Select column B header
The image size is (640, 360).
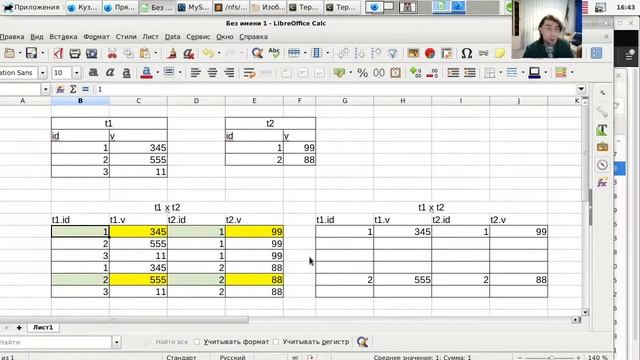[x=80, y=100]
